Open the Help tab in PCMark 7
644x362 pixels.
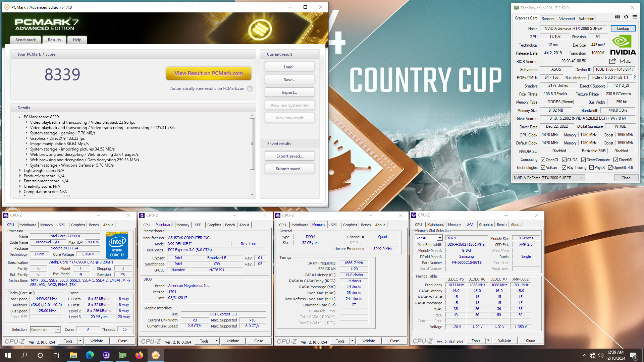pos(77,40)
